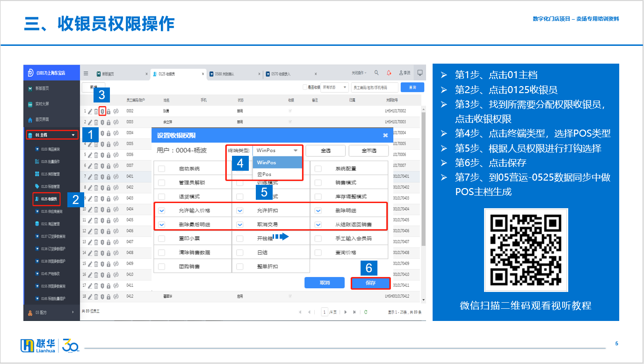Collapse the 01 主档 sidebar section
The height and width of the screenshot is (364, 644).
point(51,135)
